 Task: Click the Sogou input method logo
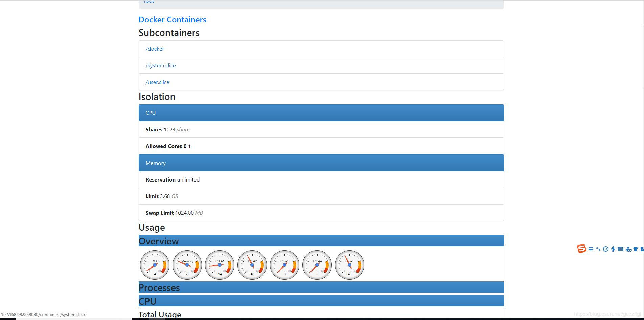point(581,249)
